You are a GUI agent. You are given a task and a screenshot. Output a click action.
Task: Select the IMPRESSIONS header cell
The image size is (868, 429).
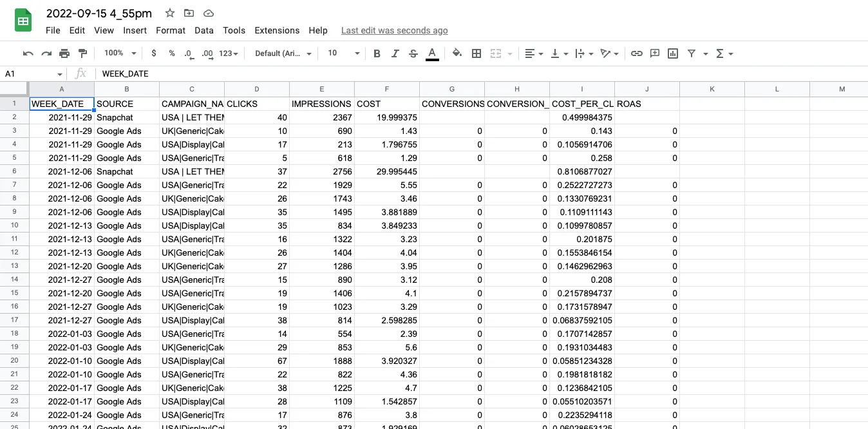pyautogui.click(x=322, y=104)
